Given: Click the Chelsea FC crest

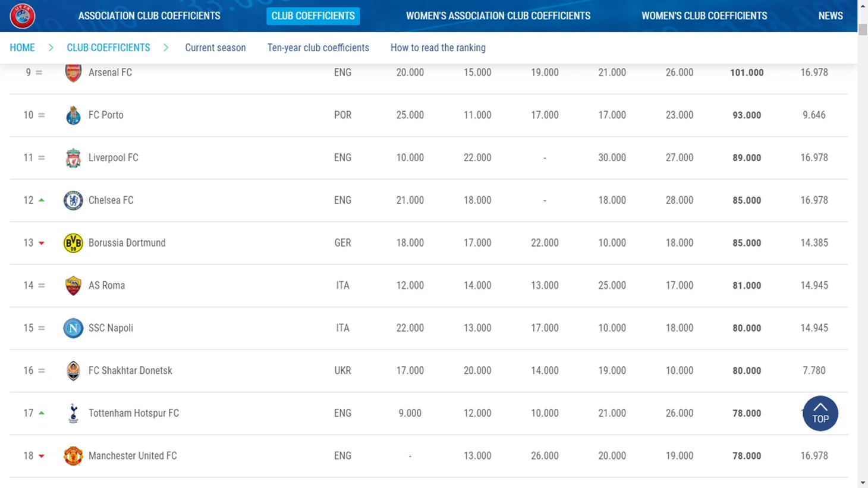Looking at the screenshot, I should coord(73,200).
